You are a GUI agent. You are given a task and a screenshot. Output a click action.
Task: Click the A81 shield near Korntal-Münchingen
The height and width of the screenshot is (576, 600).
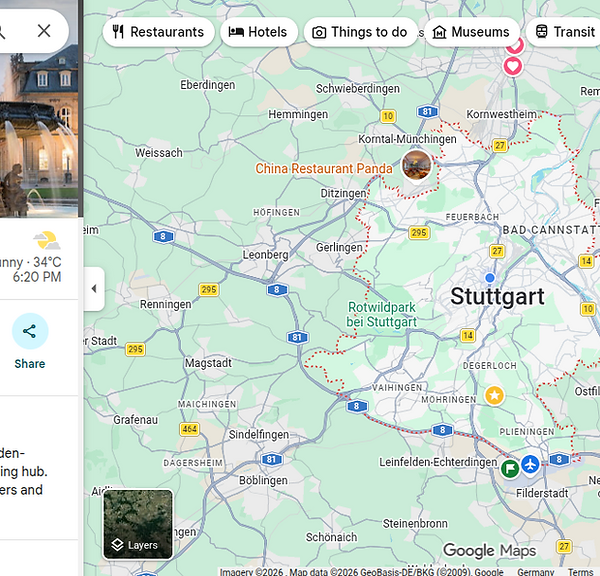tap(427, 112)
